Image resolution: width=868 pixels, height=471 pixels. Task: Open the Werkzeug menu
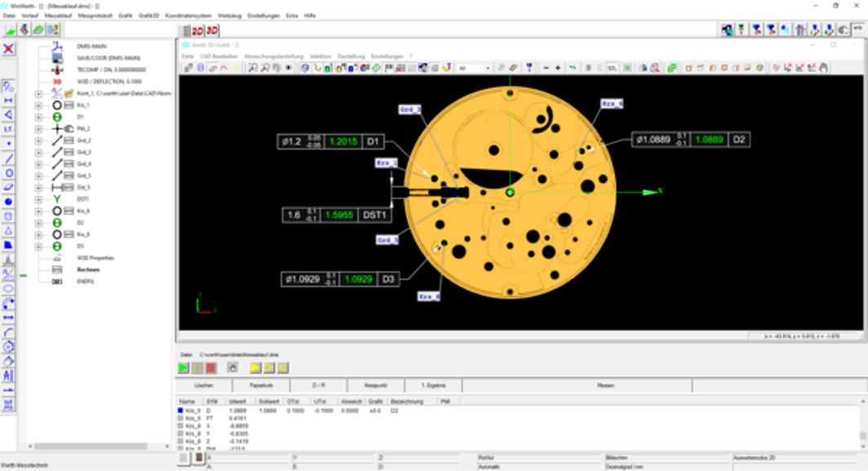pyautogui.click(x=229, y=16)
